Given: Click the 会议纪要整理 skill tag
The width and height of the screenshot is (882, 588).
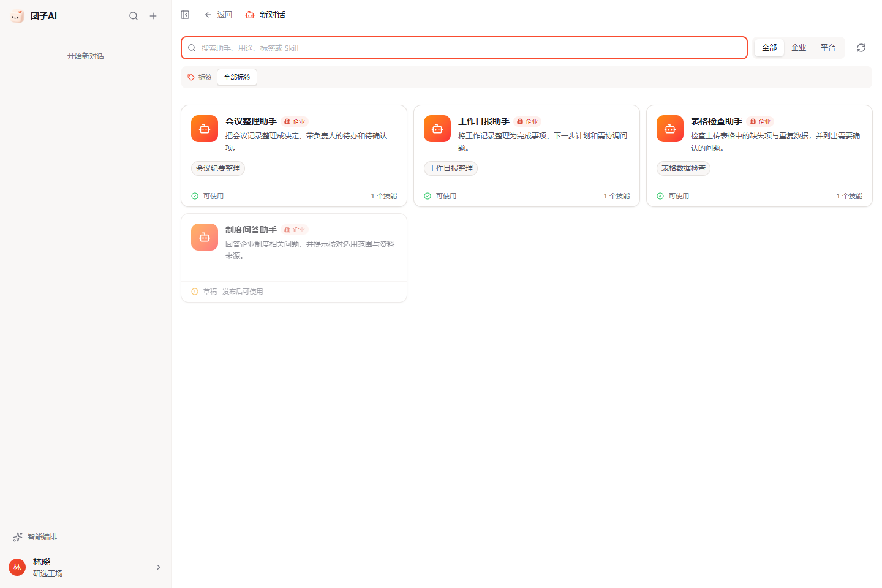Looking at the screenshot, I should 218,168.
